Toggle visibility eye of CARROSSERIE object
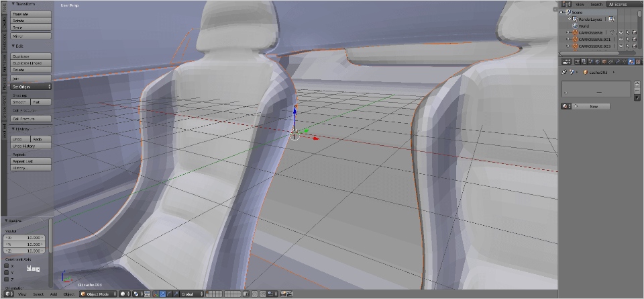The height and width of the screenshot is (299, 644). pos(621,32)
